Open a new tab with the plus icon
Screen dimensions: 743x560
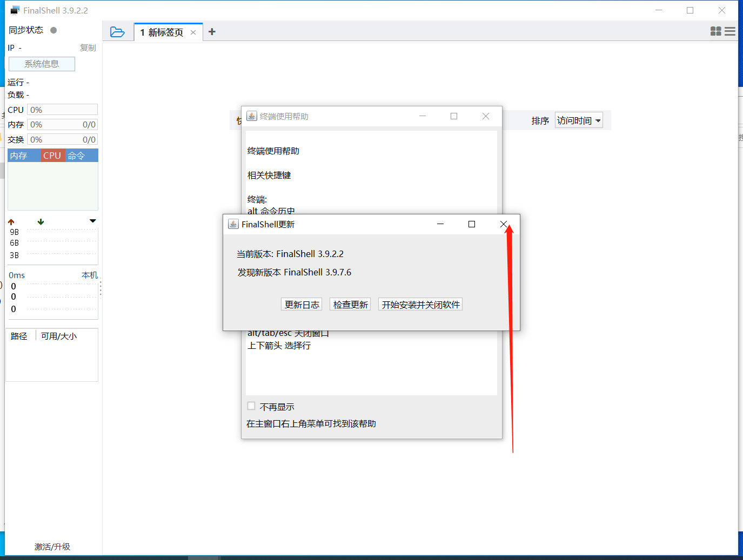(x=212, y=32)
